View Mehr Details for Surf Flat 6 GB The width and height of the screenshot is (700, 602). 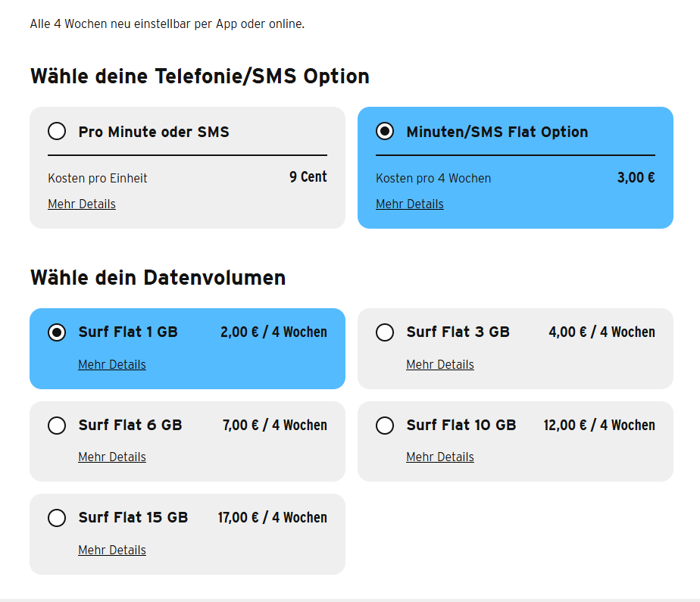click(112, 457)
